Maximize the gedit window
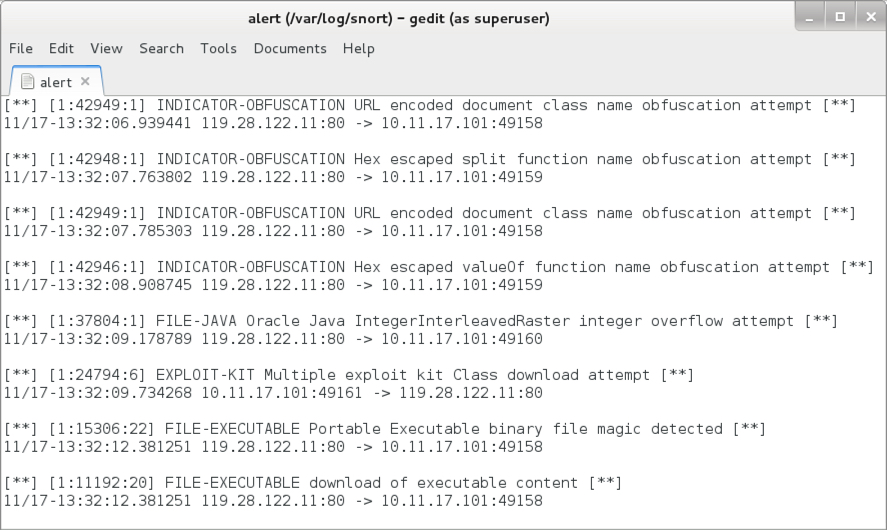Image resolution: width=887 pixels, height=530 pixels. [x=840, y=17]
